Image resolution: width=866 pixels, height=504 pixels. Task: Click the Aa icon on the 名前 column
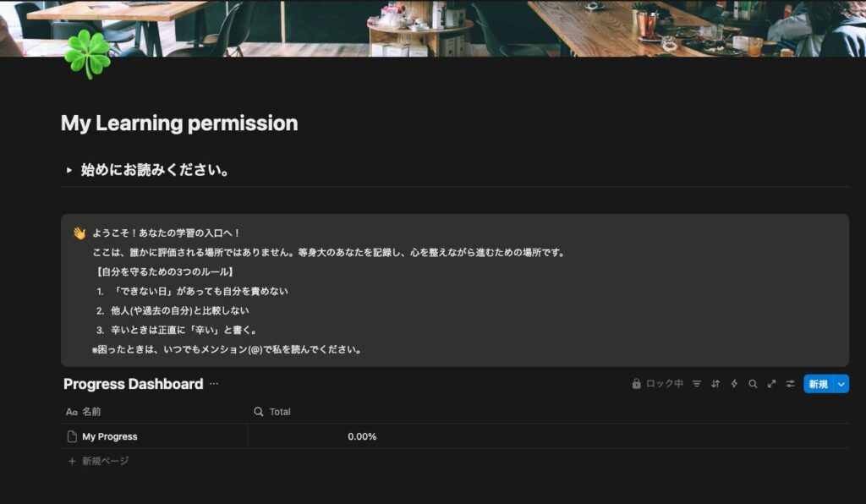pyautogui.click(x=72, y=412)
